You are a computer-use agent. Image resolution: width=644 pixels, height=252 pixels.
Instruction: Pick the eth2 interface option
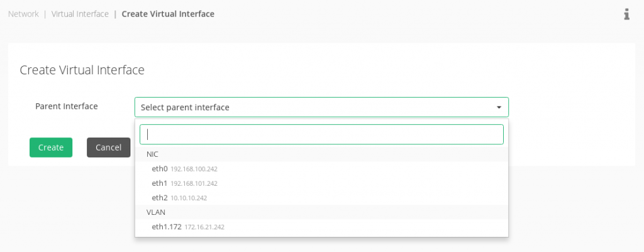point(160,198)
